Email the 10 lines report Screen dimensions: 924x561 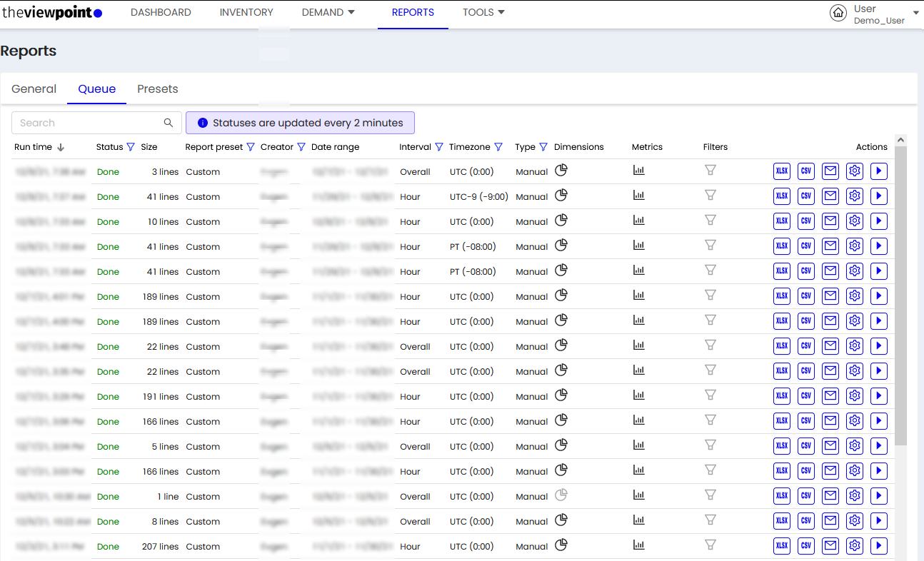click(x=830, y=221)
